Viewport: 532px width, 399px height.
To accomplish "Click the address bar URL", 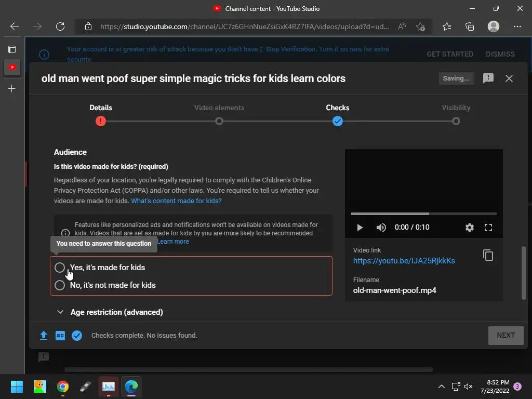I will click(244, 26).
